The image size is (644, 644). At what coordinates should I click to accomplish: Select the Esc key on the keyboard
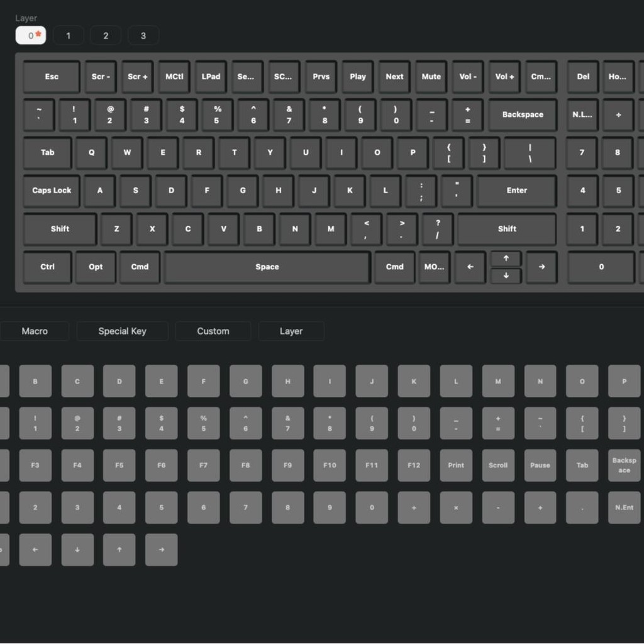52,77
